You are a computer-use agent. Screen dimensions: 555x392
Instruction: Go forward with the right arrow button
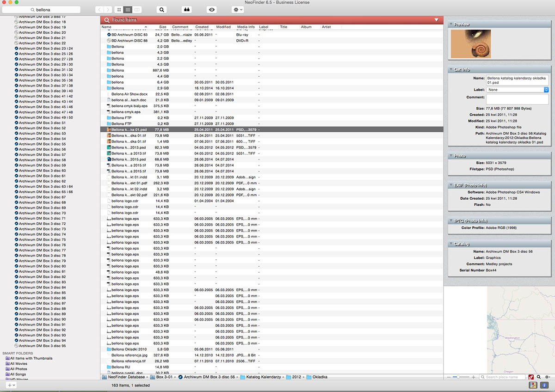(x=108, y=9)
